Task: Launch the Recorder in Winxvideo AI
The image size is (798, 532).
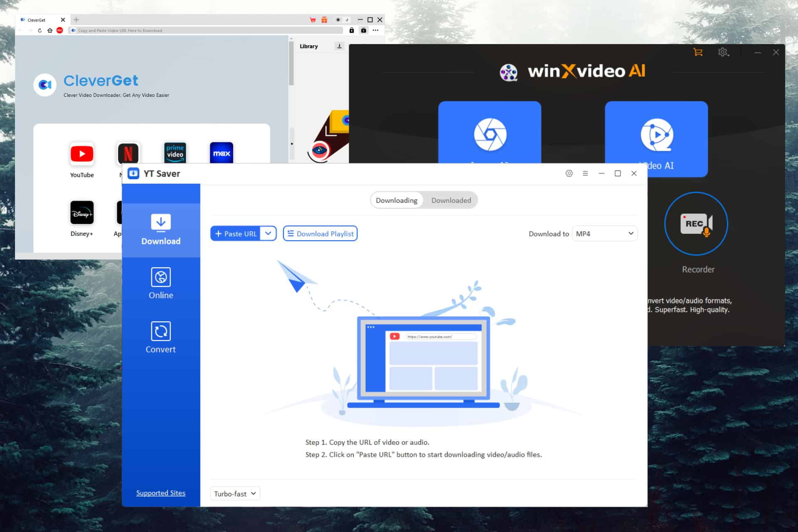Action: [x=696, y=224]
